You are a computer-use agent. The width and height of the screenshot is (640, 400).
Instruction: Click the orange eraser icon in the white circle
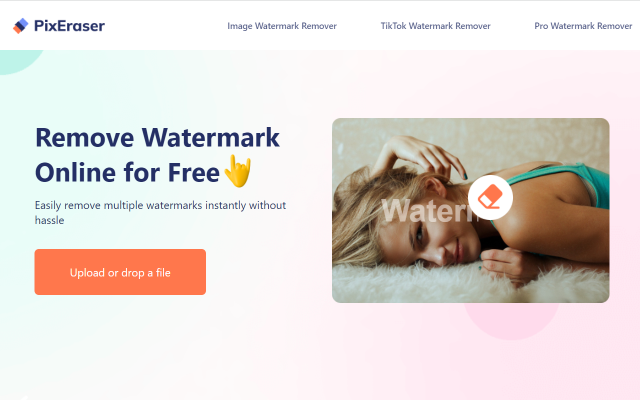pyautogui.click(x=490, y=197)
